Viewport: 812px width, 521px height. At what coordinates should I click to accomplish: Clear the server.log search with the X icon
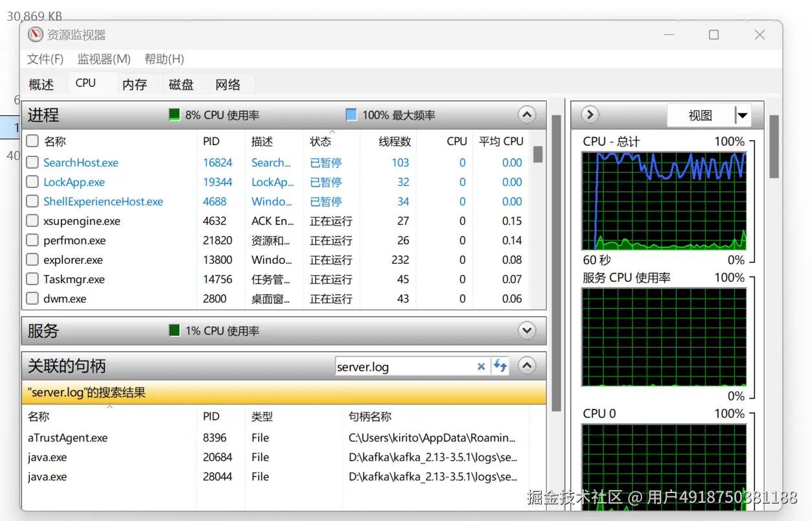point(481,367)
